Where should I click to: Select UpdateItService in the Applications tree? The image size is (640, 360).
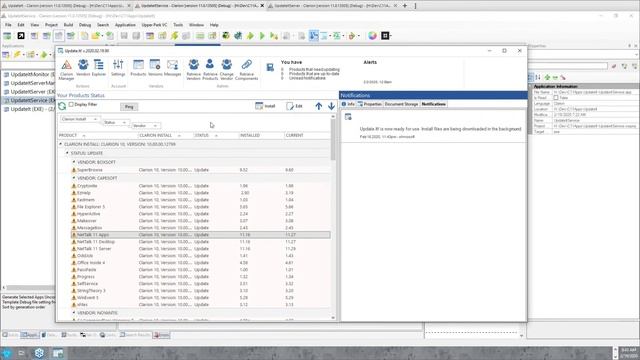[29, 100]
